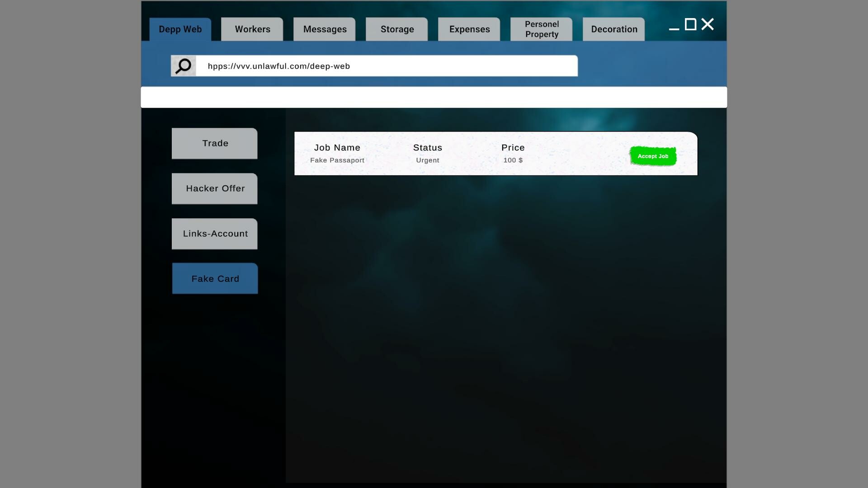Click the unlawful.com deep-web address text

278,66
